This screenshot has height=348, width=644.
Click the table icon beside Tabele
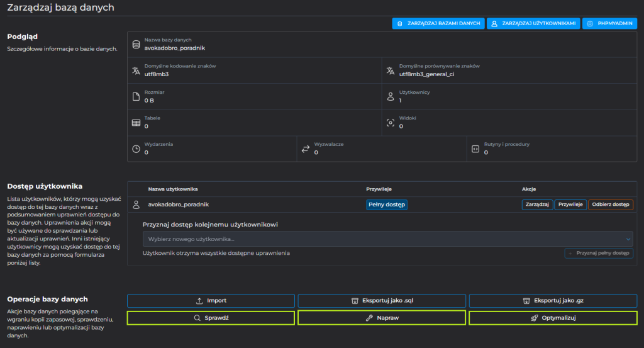coord(136,123)
